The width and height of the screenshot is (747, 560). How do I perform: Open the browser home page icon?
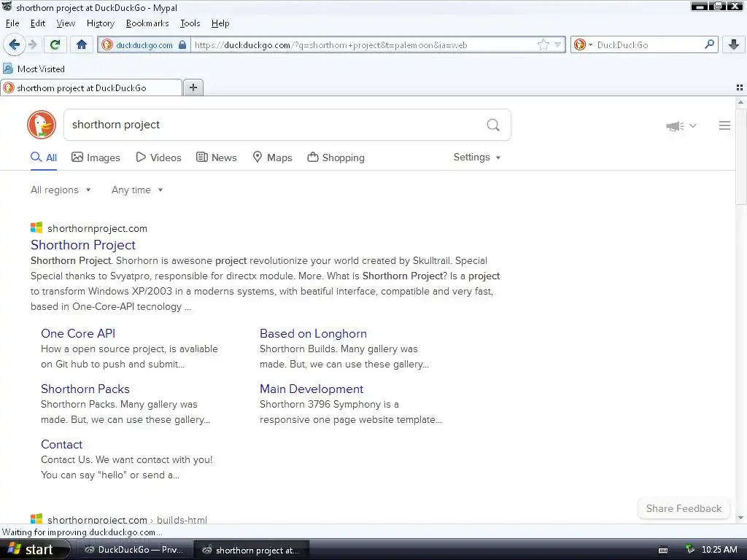click(x=82, y=44)
